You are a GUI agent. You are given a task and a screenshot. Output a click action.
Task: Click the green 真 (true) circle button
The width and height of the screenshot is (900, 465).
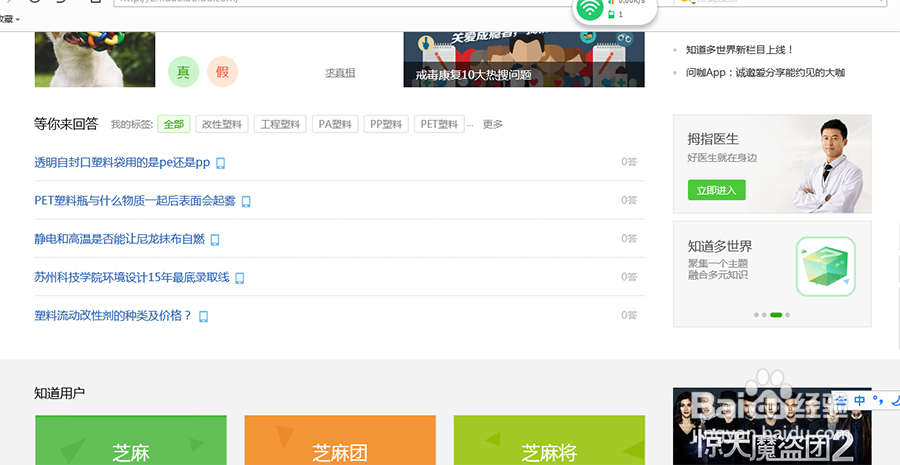click(183, 72)
